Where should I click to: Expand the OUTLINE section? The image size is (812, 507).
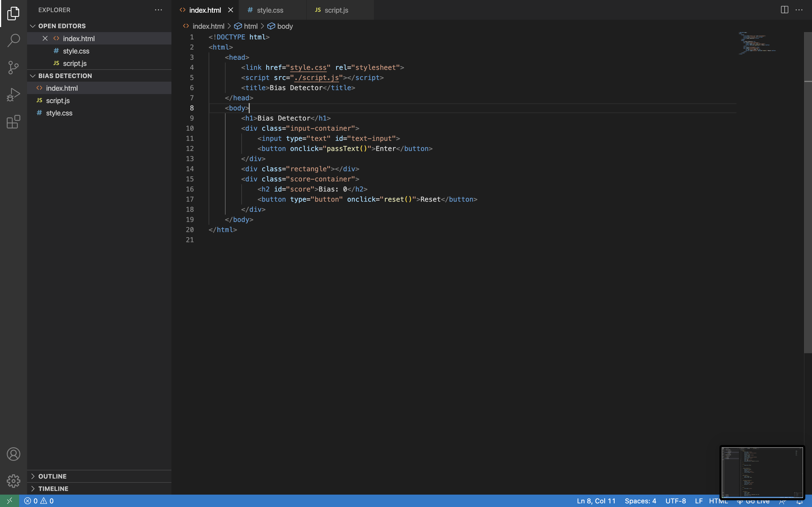(x=52, y=476)
